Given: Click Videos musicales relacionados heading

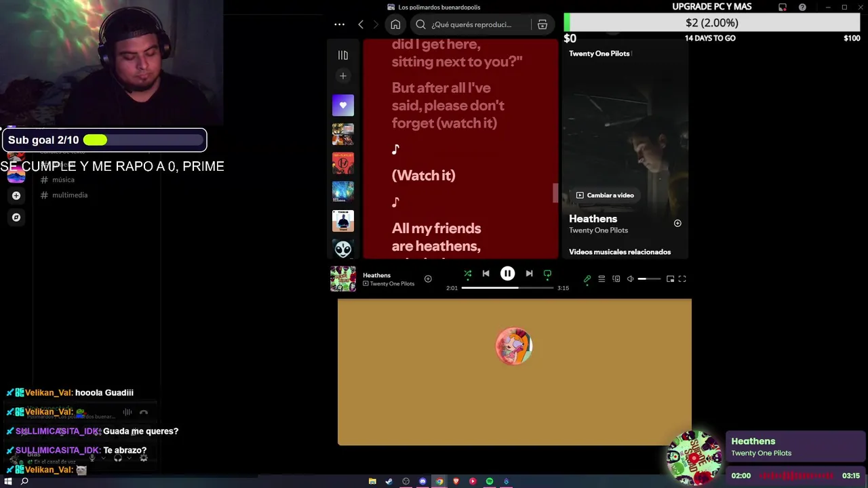Looking at the screenshot, I should click(620, 252).
